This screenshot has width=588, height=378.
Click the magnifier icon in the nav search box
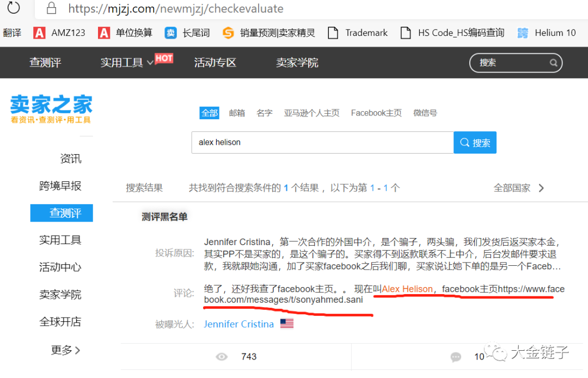point(553,63)
